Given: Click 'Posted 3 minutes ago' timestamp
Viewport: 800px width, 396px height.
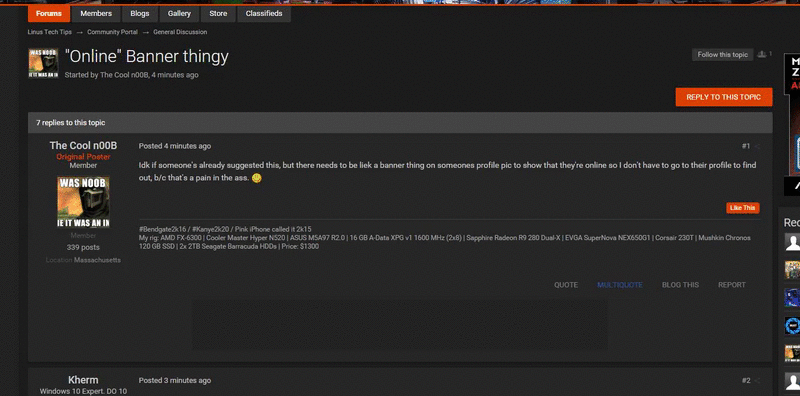Looking at the screenshot, I should [174, 380].
